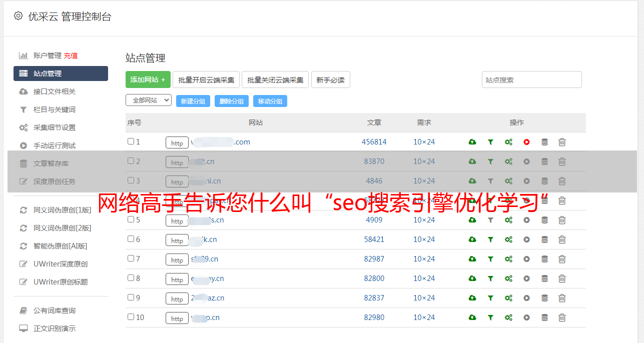Viewport: 644px width, 343px height.
Task: Click the red 充值 link
Action: pyautogui.click(x=71, y=55)
